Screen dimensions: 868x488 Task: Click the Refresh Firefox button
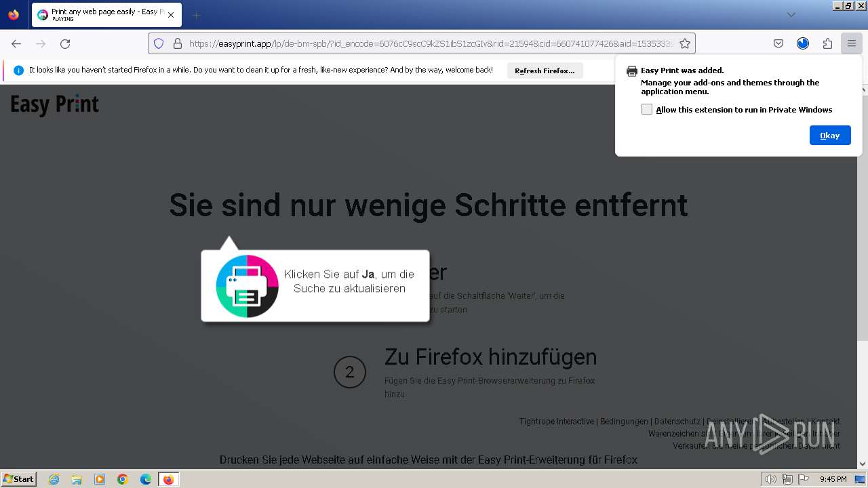point(545,70)
